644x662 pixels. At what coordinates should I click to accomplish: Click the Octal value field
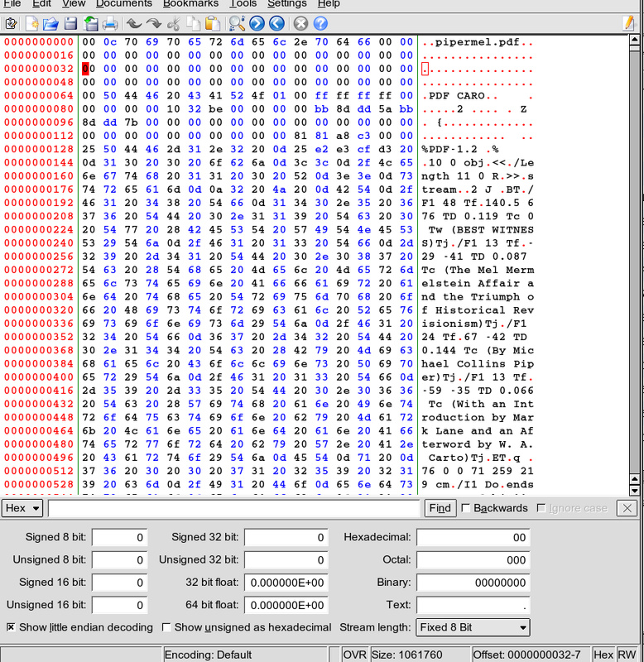pyautogui.click(x=473, y=560)
